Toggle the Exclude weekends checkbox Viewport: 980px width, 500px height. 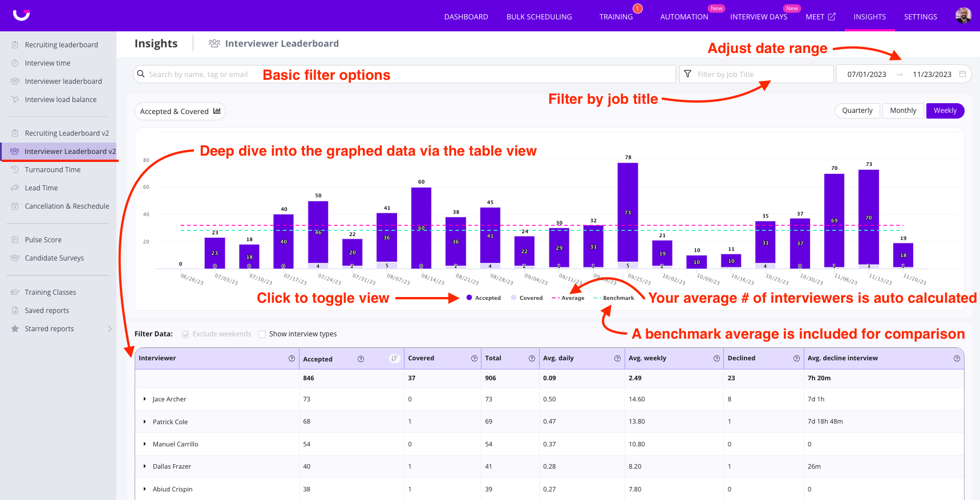pyautogui.click(x=185, y=334)
